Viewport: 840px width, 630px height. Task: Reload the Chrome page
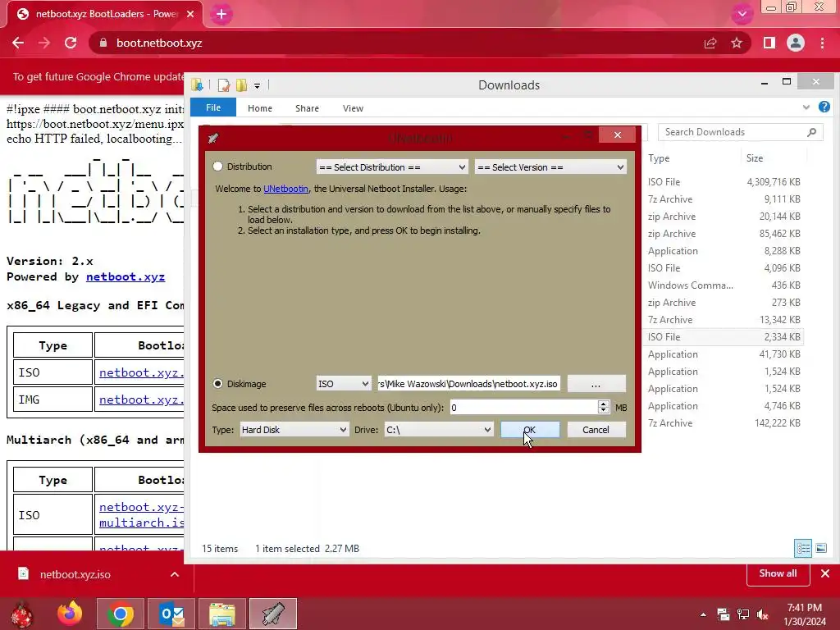pyautogui.click(x=71, y=43)
